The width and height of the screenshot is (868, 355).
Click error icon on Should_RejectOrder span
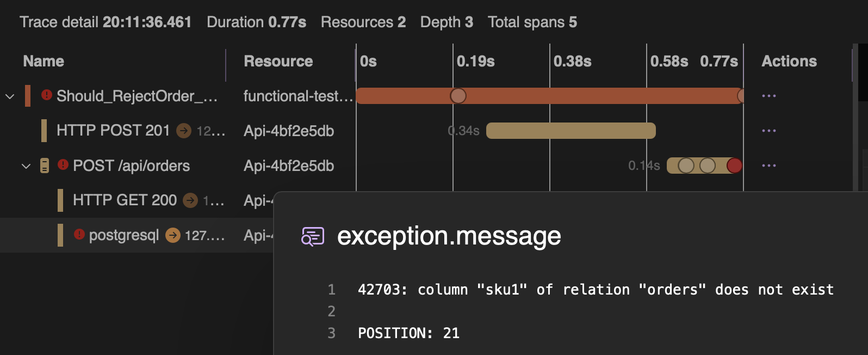tap(47, 95)
